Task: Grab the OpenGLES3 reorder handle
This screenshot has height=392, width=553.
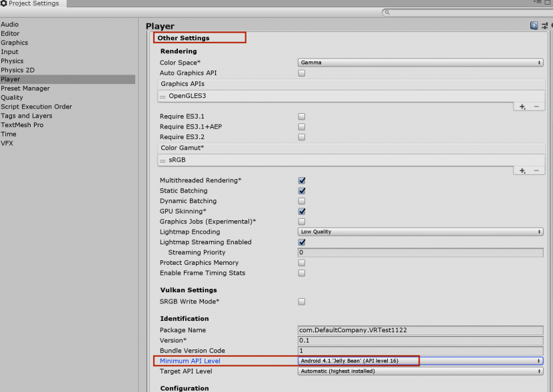Action: point(163,97)
